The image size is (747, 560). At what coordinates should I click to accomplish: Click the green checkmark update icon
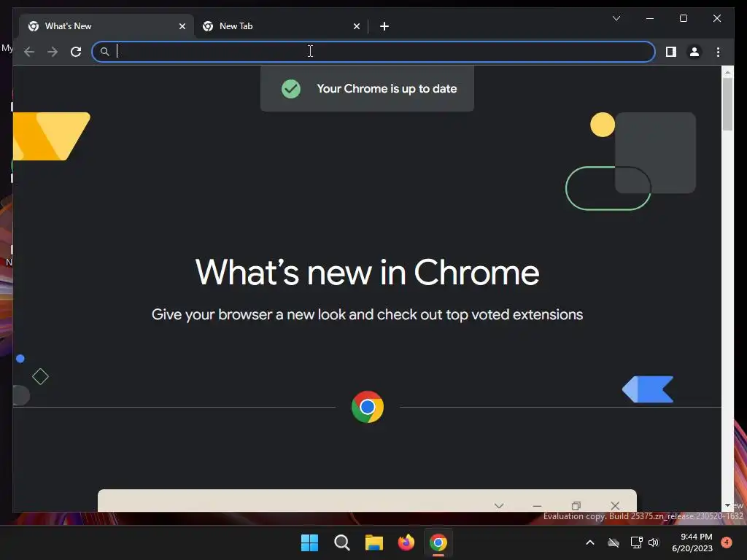click(290, 88)
